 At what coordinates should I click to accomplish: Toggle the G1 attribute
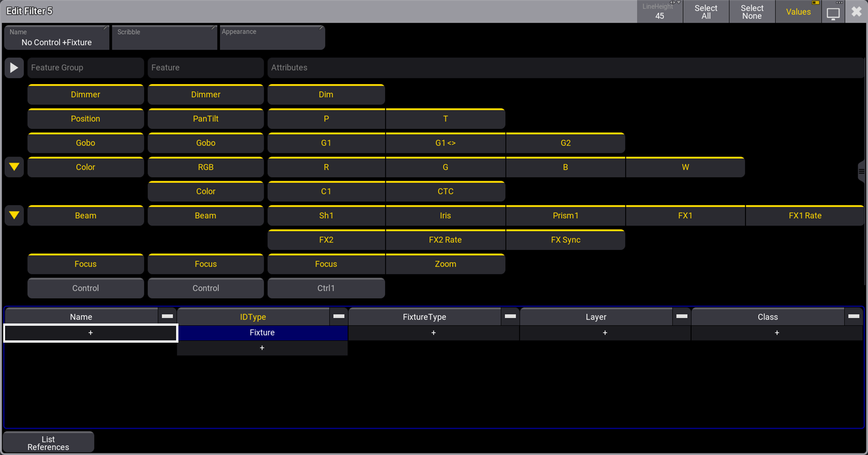click(x=326, y=143)
